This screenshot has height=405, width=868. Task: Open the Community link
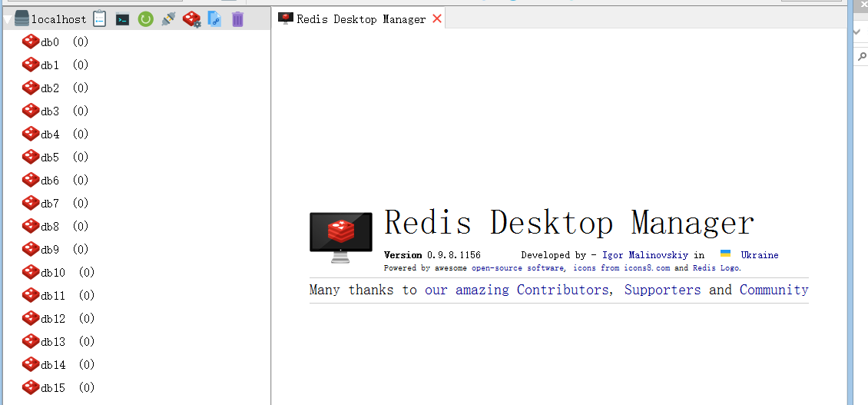coord(774,290)
